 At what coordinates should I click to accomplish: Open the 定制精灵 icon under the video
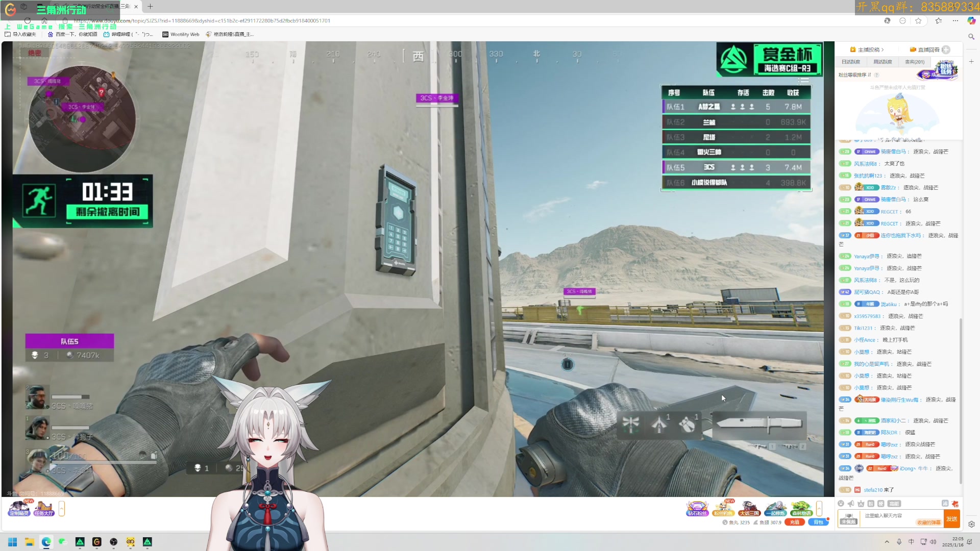[x=19, y=509]
